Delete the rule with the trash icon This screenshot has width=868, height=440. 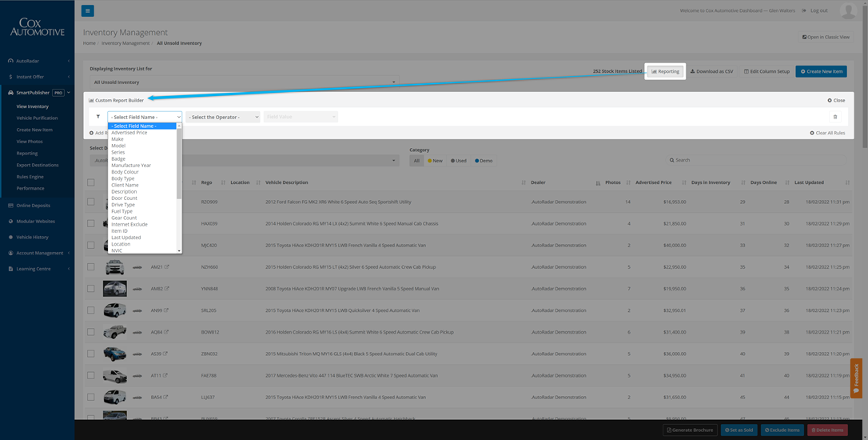click(834, 117)
